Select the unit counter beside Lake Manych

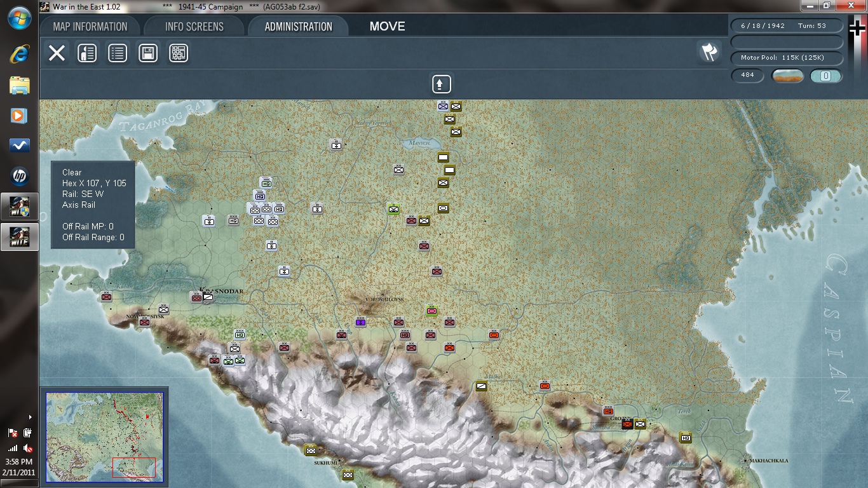(x=443, y=158)
